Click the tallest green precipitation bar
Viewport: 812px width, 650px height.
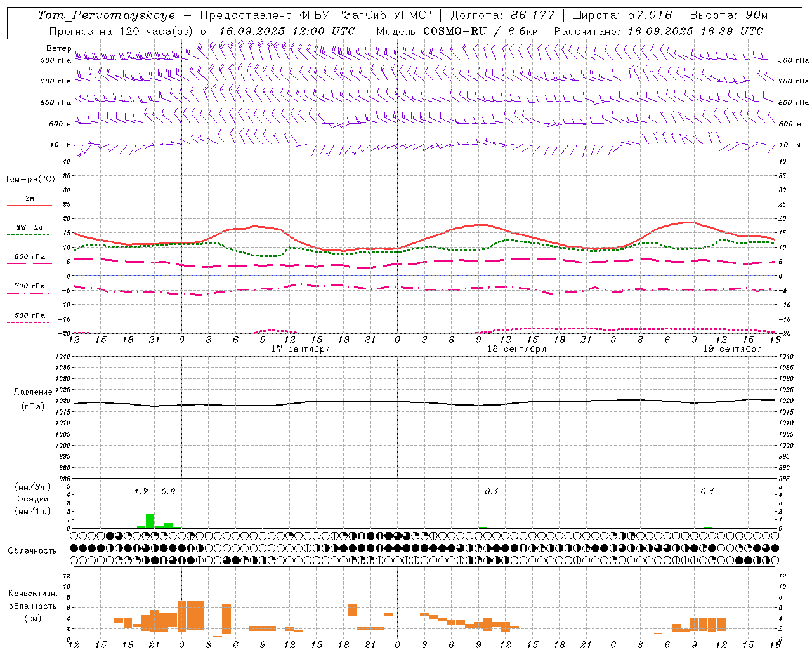click(x=150, y=521)
